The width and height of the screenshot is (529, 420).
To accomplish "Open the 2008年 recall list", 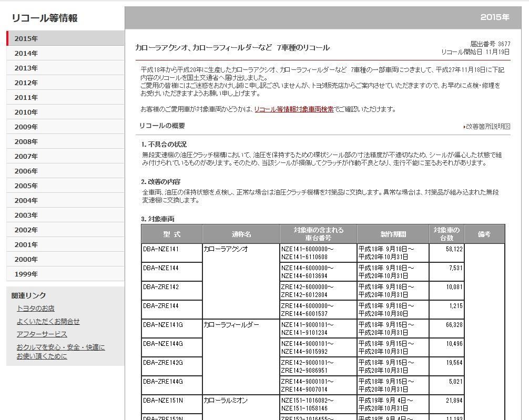I will click(x=65, y=141).
